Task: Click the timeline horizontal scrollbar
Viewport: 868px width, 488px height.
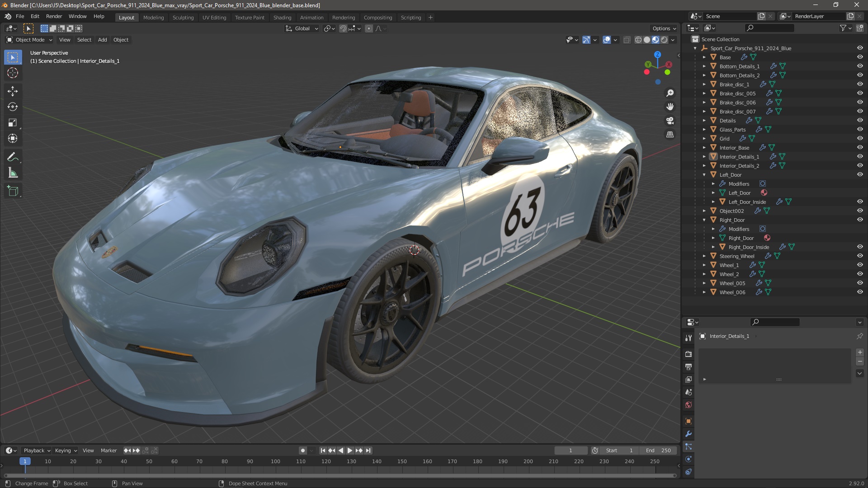Action: coord(340,475)
